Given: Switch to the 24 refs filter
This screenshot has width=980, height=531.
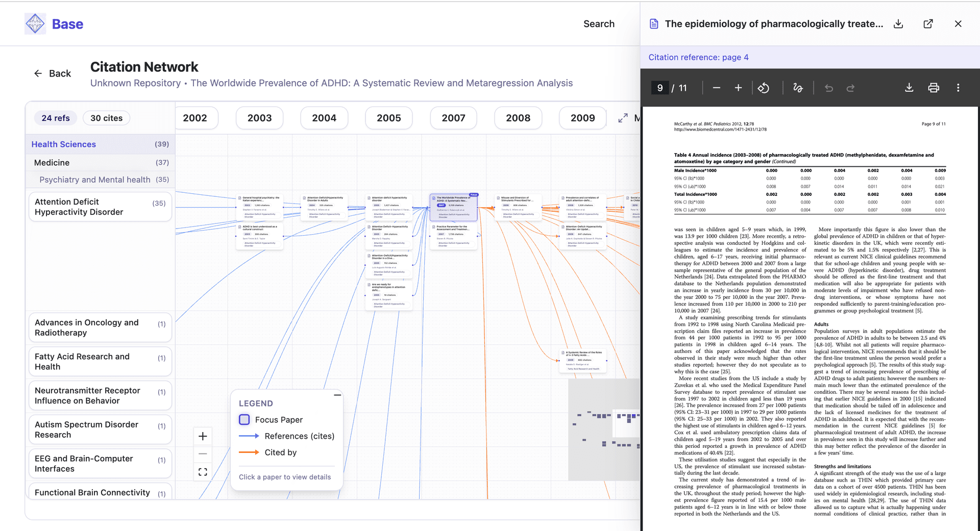Looking at the screenshot, I should pyautogui.click(x=56, y=118).
